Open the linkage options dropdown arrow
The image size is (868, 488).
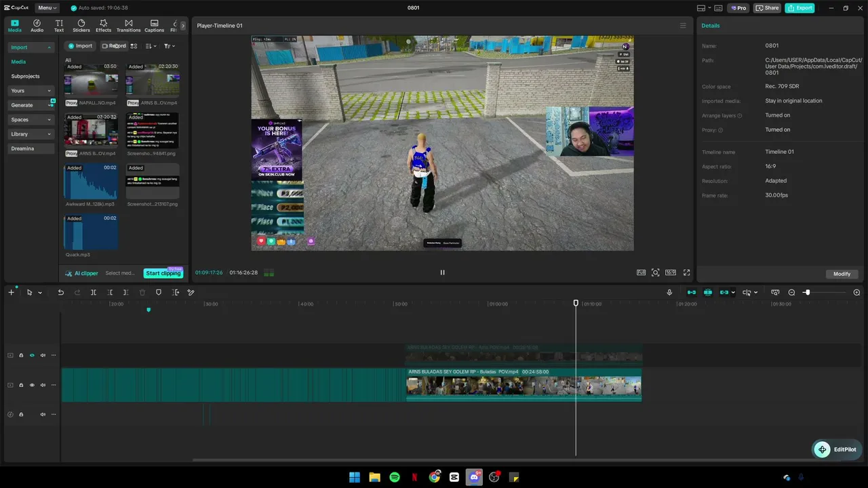733,293
